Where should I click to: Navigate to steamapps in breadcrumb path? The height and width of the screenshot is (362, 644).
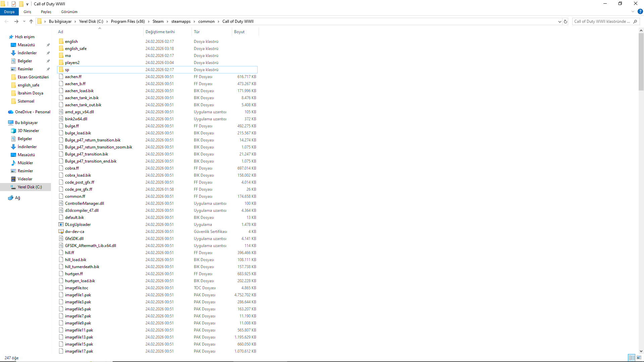(x=181, y=21)
